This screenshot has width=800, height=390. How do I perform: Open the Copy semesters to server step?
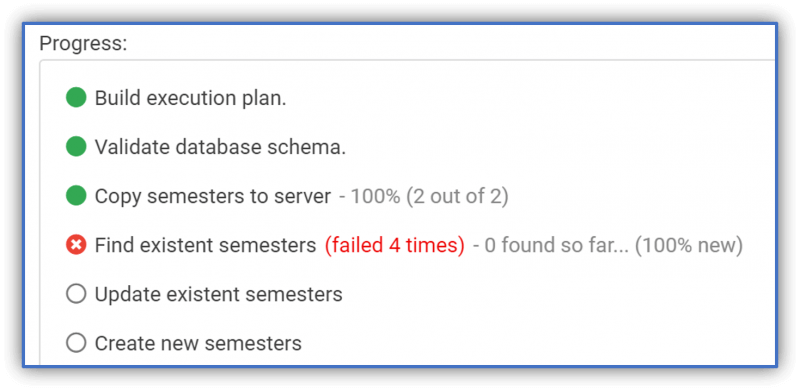click(213, 197)
